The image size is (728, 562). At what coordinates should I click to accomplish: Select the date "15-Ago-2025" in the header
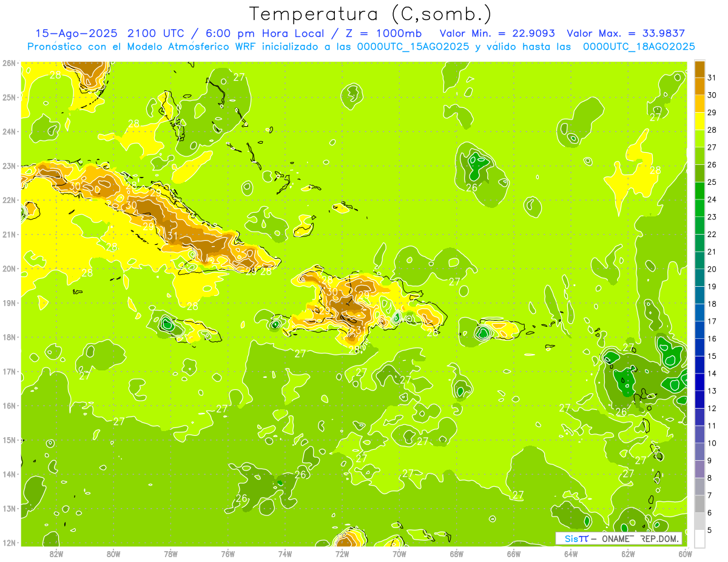76,33
